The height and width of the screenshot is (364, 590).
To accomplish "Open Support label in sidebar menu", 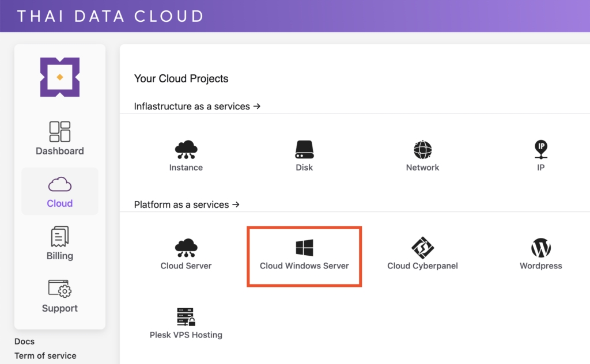I will tap(60, 308).
